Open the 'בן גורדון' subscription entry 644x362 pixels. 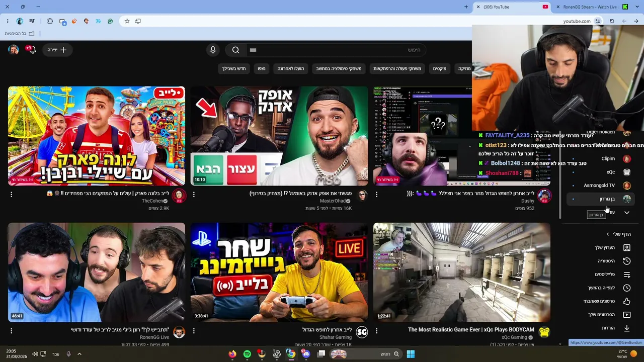pyautogui.click(x=600, y=199)
